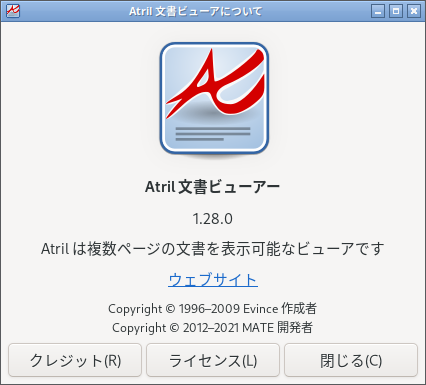This screenshot has width=426, height=385.
Task: Click the 2012–2021 MATE copyright line
Action: [x=213, y=328]
